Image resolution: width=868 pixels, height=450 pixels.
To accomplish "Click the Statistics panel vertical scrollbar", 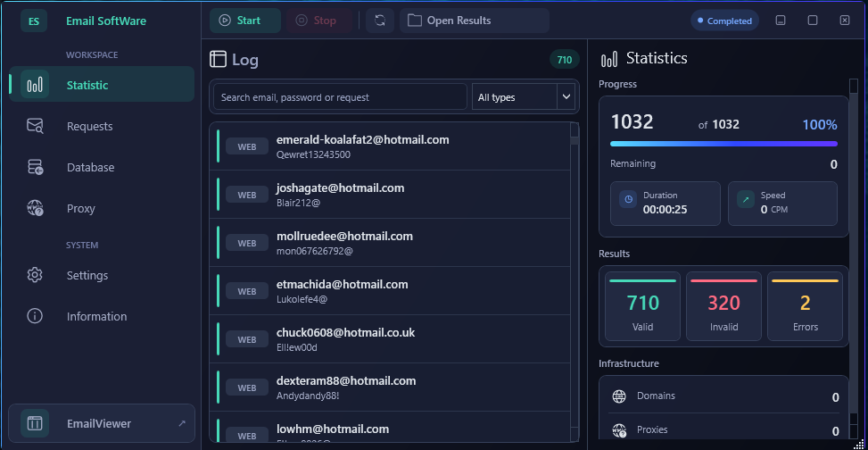I will click(x=853, y=259).
